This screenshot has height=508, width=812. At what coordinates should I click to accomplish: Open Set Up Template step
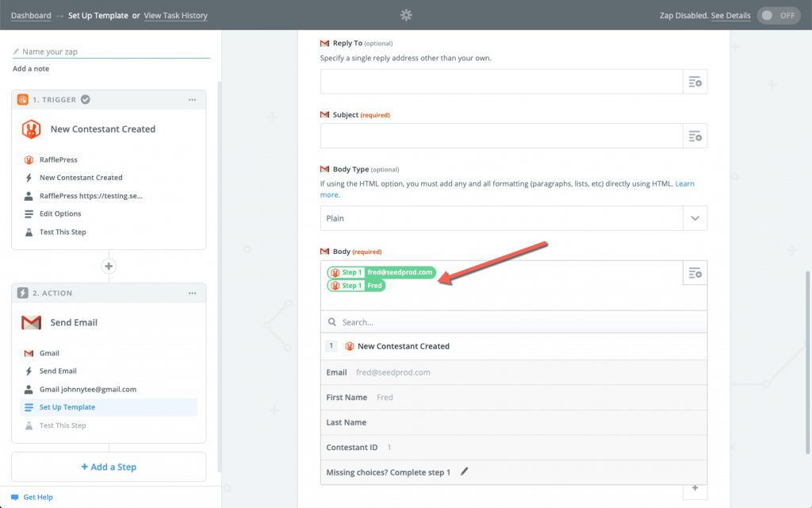pos(109,407)
